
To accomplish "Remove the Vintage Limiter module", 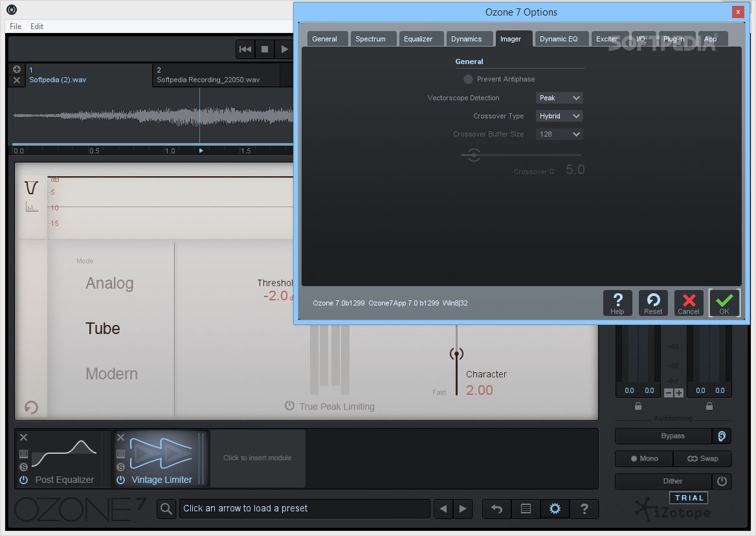I will click(x=120, y=437).
